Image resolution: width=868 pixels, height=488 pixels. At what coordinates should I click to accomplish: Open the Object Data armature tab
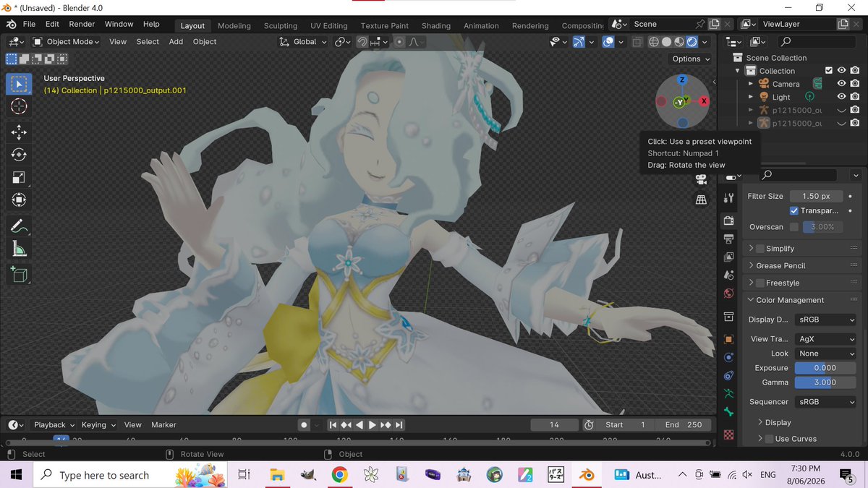click(x=728, y=393)
